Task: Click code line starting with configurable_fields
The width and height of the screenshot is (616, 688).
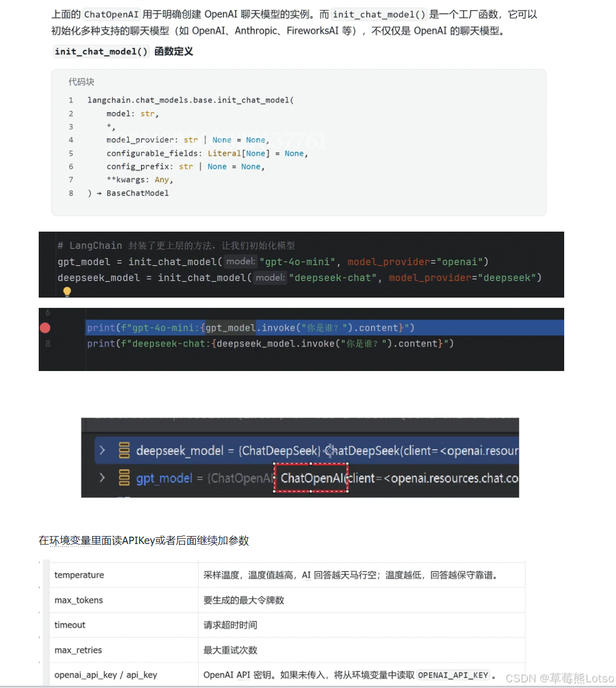Action: (x=207, y=154)
